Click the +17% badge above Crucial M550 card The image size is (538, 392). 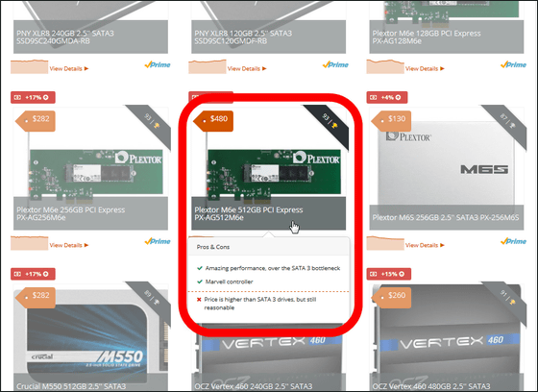tap(33, 274)
